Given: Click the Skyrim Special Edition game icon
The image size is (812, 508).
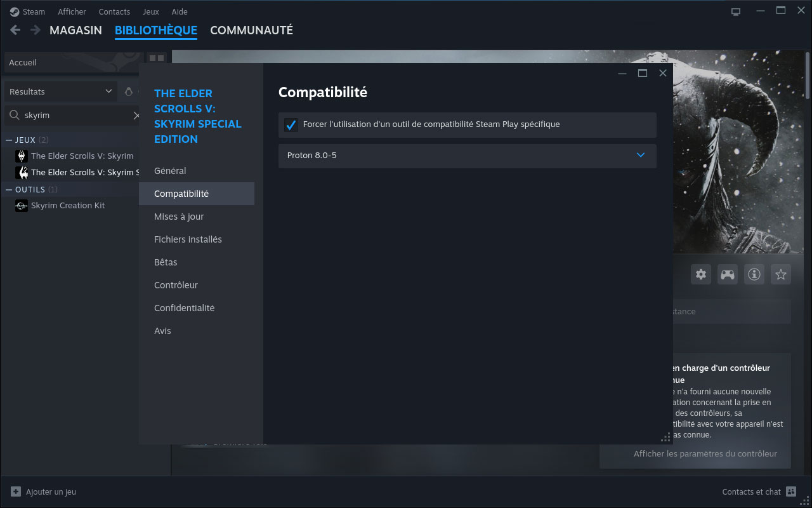Looking at the screenshot, I should (x=22, y=173).
